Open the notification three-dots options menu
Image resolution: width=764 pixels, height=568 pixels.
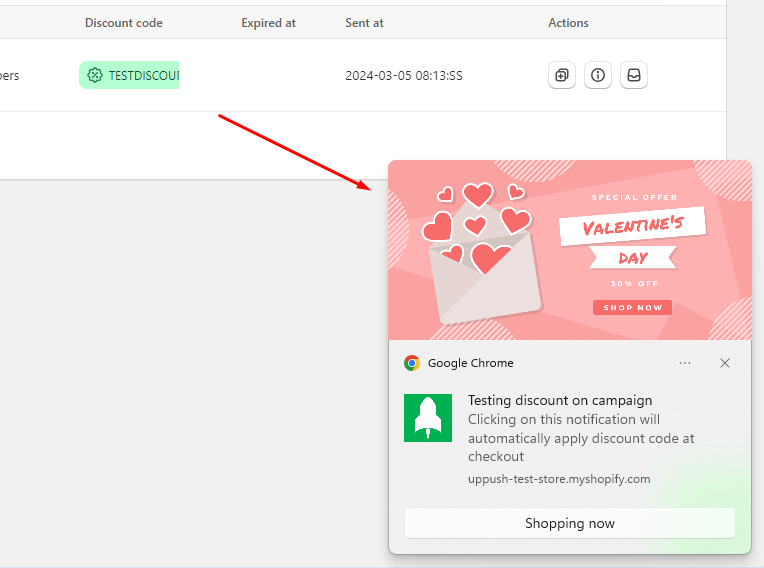(685, 363)
